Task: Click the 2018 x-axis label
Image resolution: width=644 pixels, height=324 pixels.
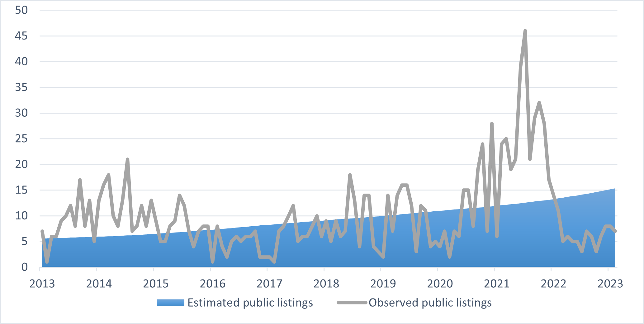Action: coord(326,284)
